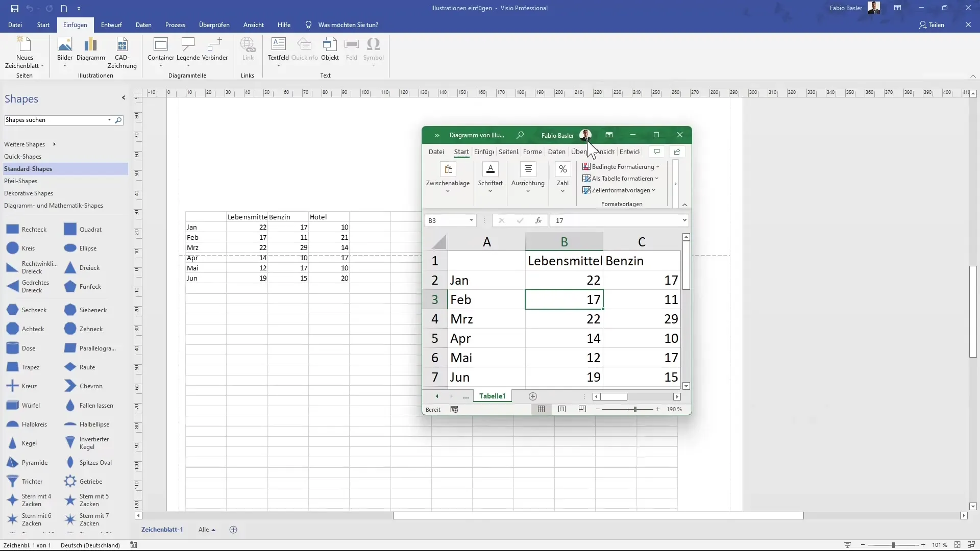The height and width of the screenshot is (551, 980).
Task: Expand the Excel name box dropdown
Action: pos(471,220)
